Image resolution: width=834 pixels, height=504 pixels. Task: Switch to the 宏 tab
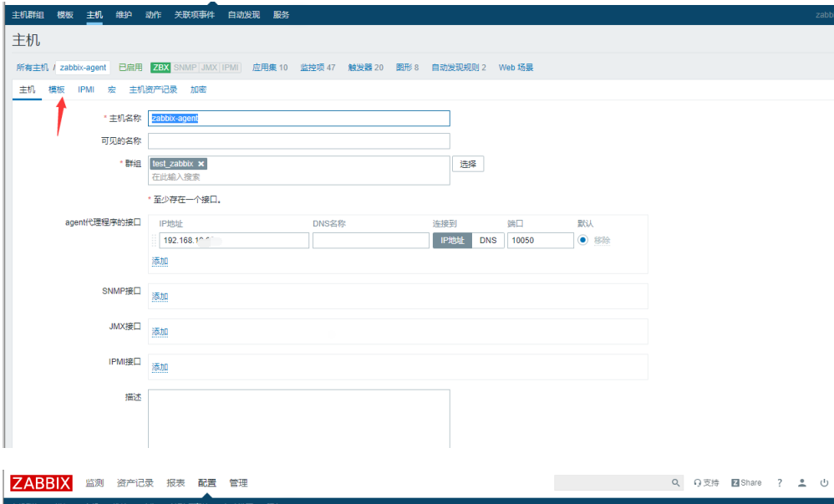click(112, 89)
